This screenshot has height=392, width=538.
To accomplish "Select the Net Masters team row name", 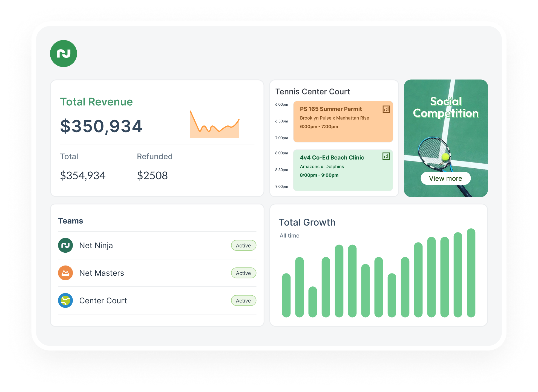I will tap(102, 273).
